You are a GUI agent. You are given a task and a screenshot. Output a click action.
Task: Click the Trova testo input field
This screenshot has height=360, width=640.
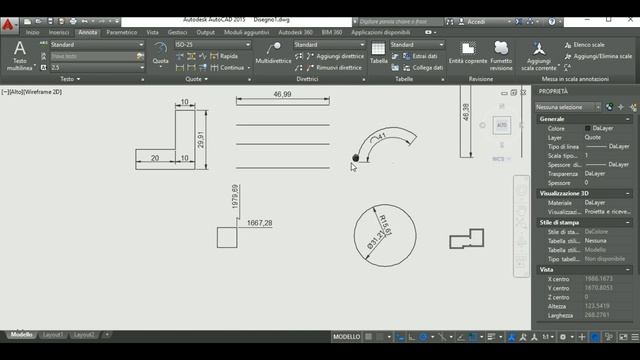pyautogui.click(x=93, y=56)
